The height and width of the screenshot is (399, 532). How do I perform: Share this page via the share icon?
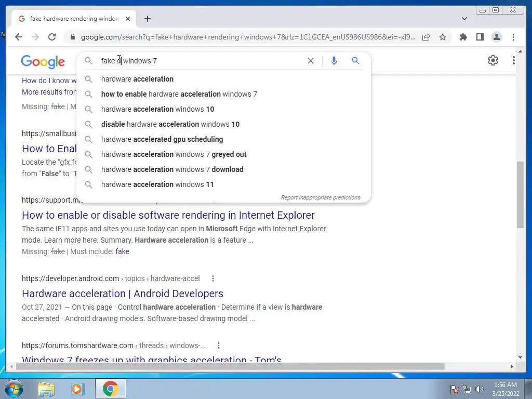click(x=426, y=37)
